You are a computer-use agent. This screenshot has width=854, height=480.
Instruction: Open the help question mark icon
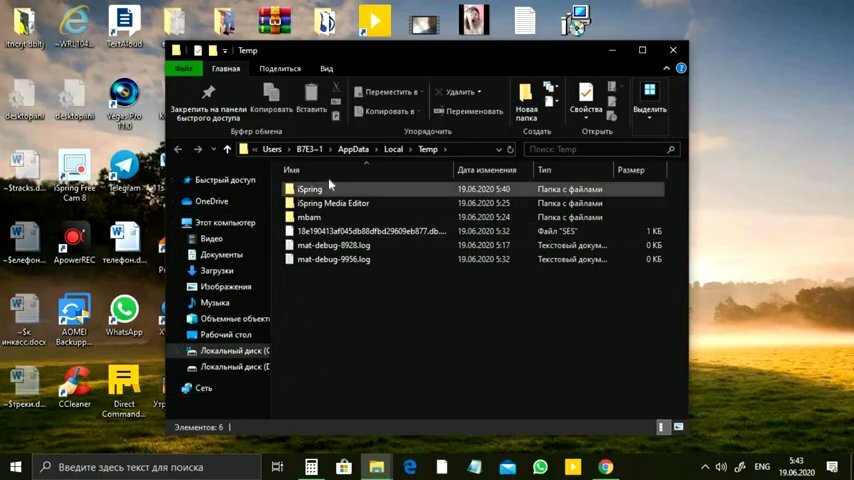coord(681,69)
